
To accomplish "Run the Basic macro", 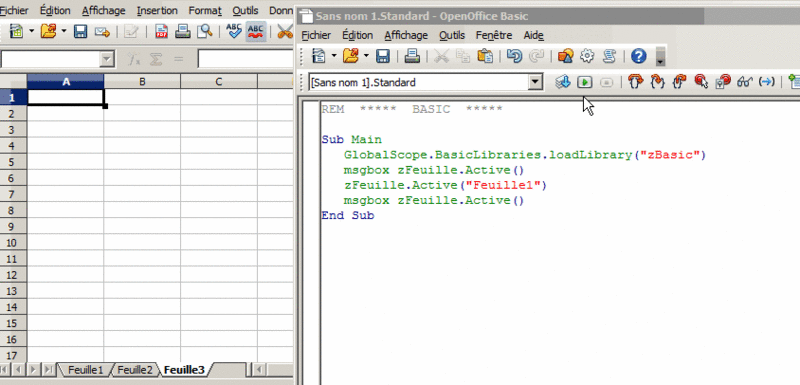I will (585, 82).
